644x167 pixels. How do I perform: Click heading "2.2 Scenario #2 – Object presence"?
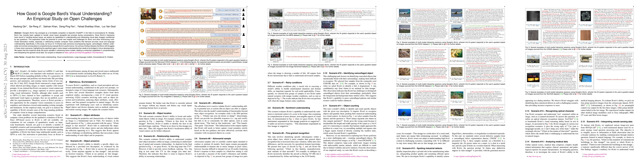coord(83,141)
